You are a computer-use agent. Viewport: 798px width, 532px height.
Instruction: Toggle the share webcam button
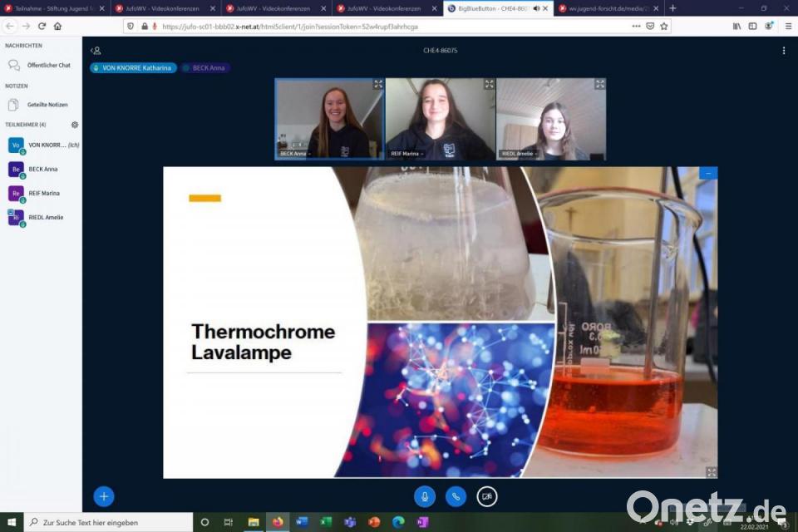(487, 496)
